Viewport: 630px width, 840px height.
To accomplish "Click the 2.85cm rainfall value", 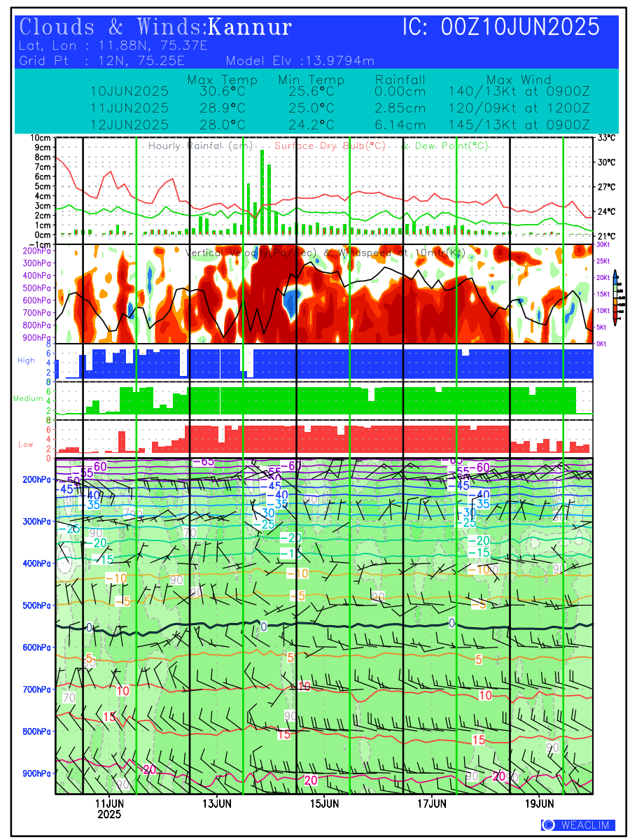I will (x=400, y=108).
